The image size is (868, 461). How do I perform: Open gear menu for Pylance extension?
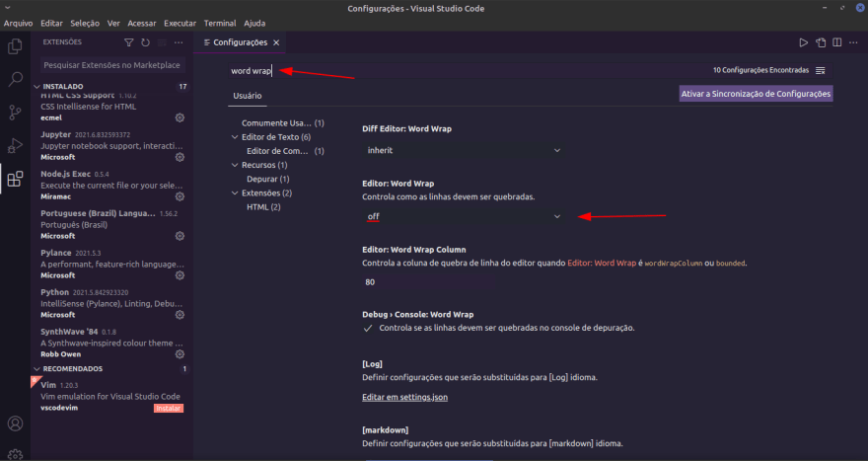180,274
